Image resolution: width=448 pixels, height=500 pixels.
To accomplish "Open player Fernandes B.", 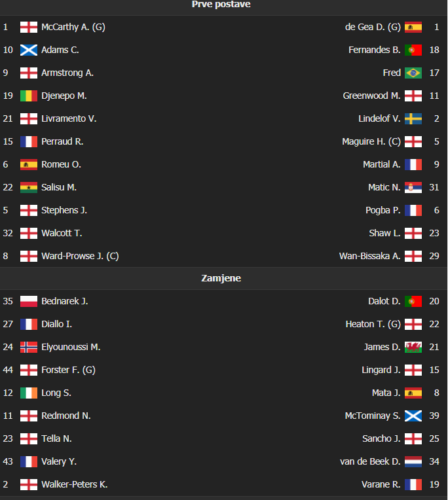I will (374, 50).
